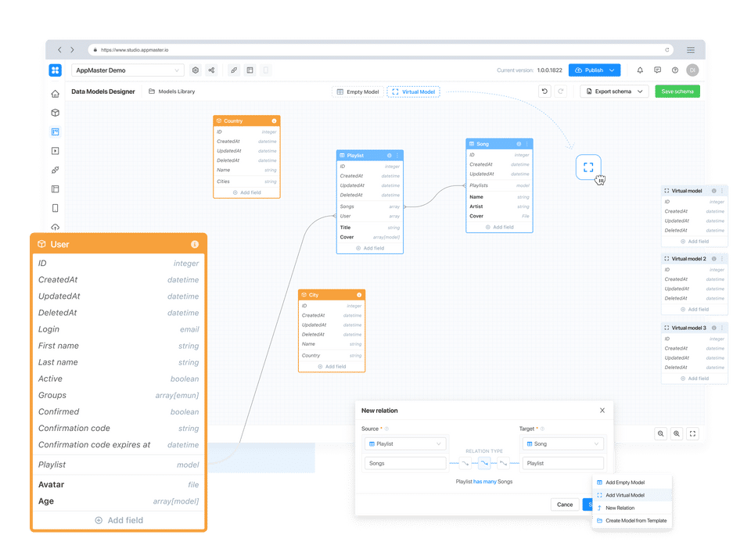The image size is (751, 560).
Task: Open the three-dot menu on Playlist model
Action: 397,155
